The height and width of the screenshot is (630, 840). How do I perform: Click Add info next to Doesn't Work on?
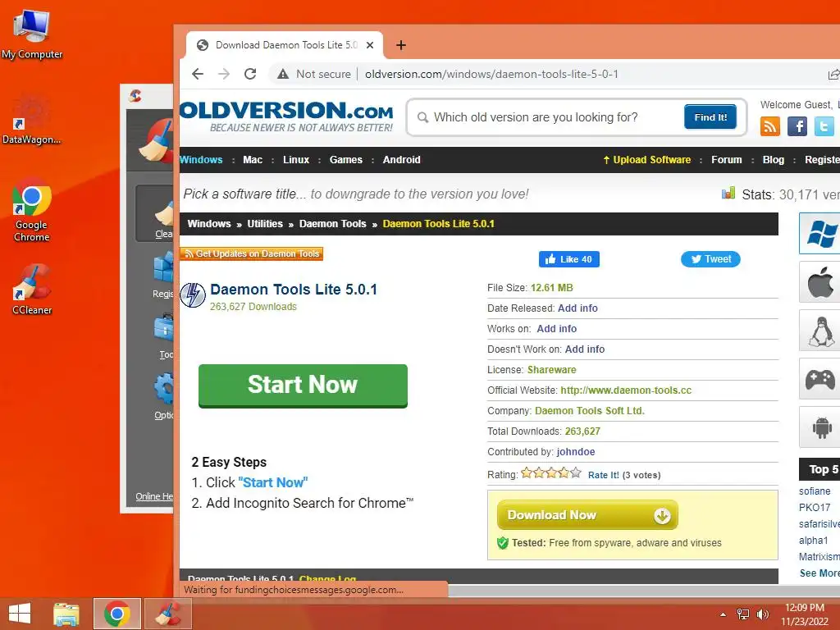pos(584,349)
